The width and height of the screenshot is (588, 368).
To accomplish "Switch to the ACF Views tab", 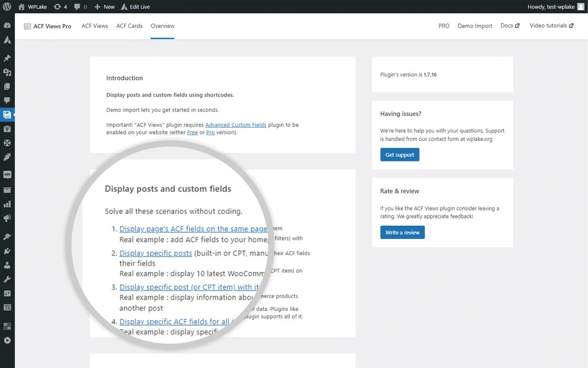I will click(x=95, y=26).
